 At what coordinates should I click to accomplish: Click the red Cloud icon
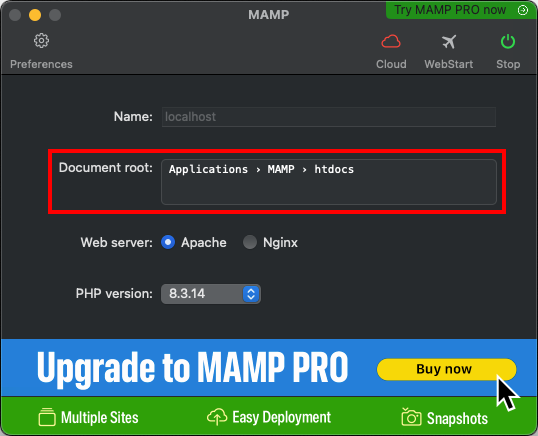pos(391,42)
